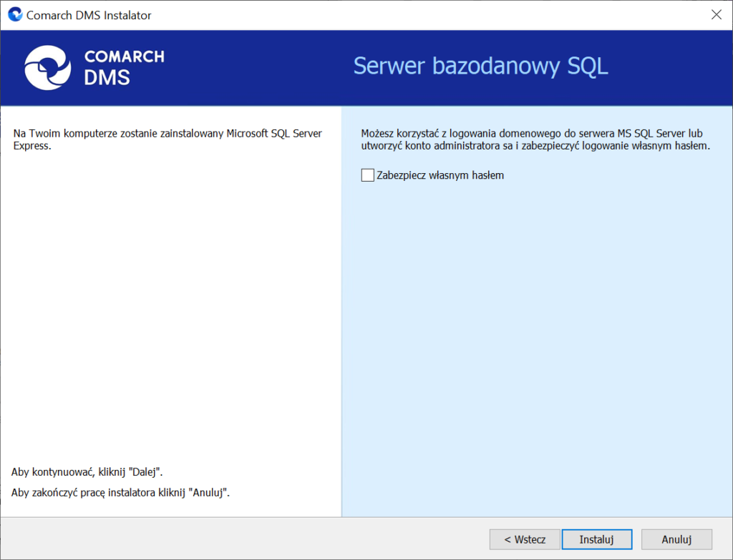Click the light blue information panel
Viewport: 733px width, 560px height.
pyautogui.click(x=537, y=322)
